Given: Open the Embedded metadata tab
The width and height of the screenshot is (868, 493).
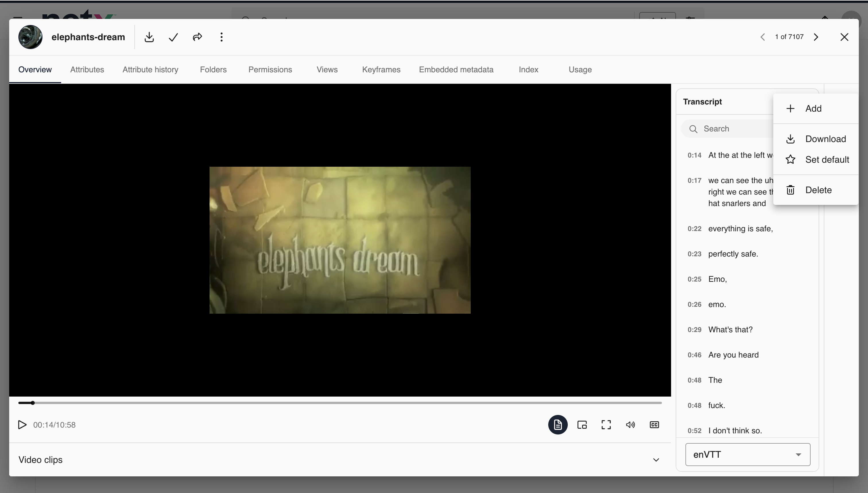Looking at the screenshot, I should point(456,69).
